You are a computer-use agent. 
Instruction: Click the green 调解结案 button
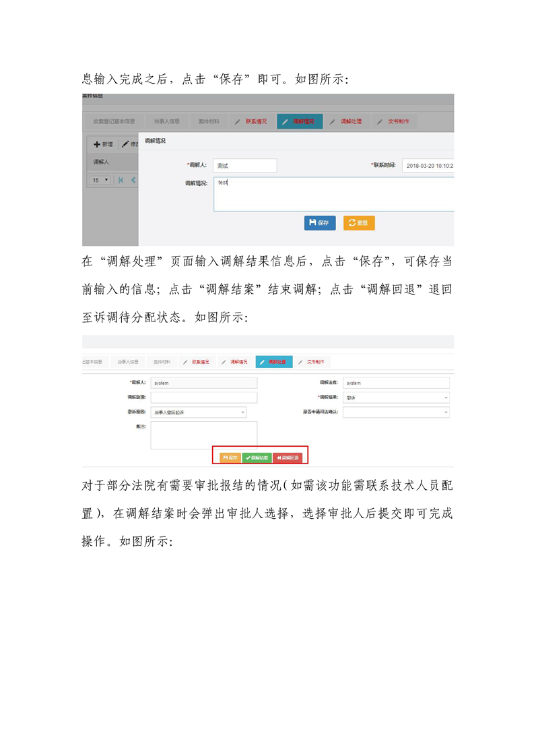[257, 458]
